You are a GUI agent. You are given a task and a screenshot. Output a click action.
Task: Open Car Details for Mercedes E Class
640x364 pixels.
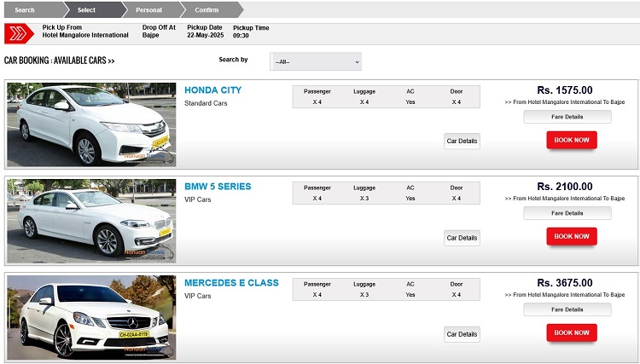[462, 334]
